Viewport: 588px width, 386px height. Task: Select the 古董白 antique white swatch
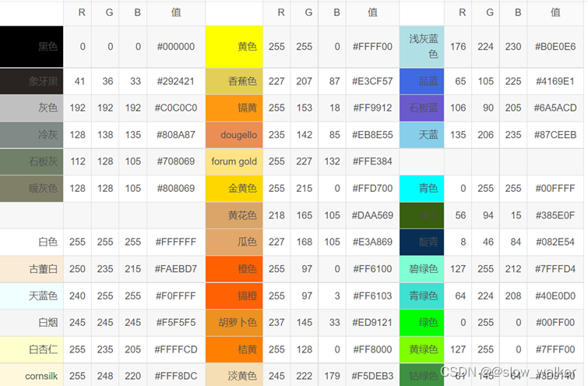31,269
